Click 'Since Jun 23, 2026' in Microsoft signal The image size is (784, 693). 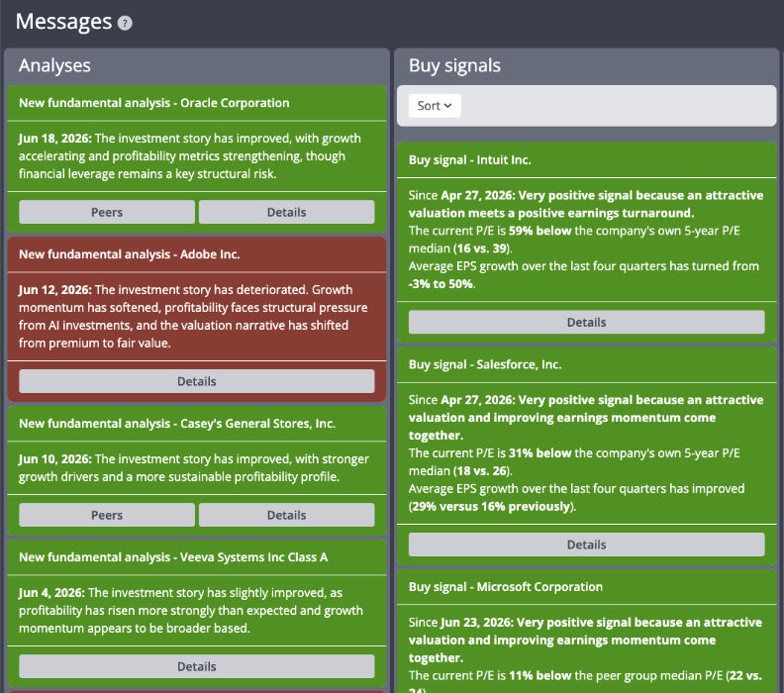[459, 623]
